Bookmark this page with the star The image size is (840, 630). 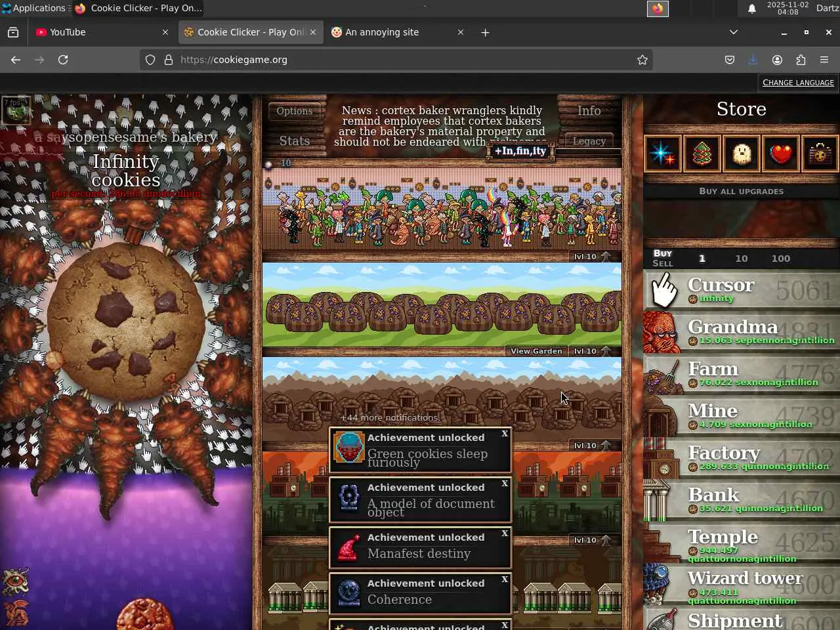click(x=642, y=60)
